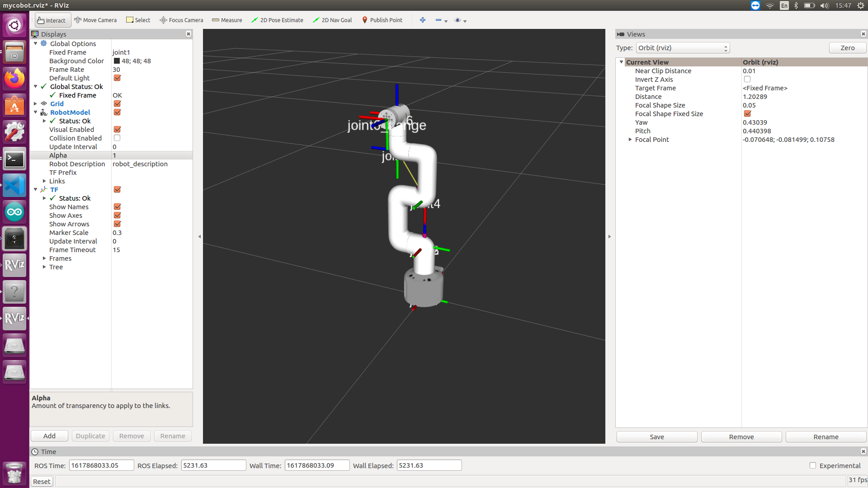
Task: Toggle Show Names checkbox
Action: coord(117,207)
